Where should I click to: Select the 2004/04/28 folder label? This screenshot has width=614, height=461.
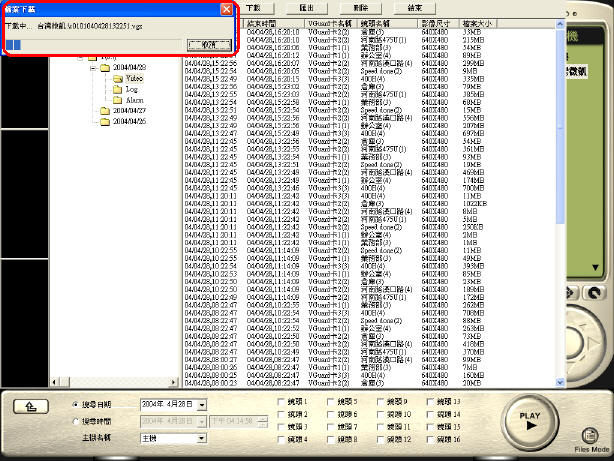point(129,68)
